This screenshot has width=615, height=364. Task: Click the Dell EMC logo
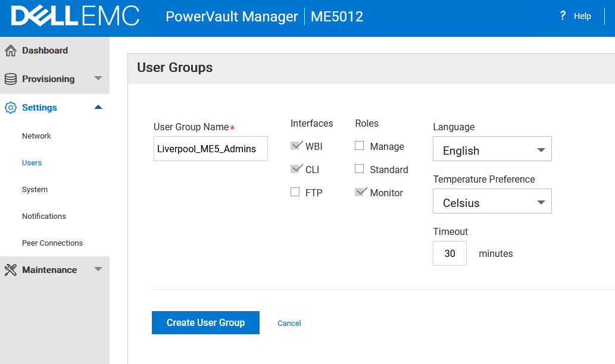75,17
